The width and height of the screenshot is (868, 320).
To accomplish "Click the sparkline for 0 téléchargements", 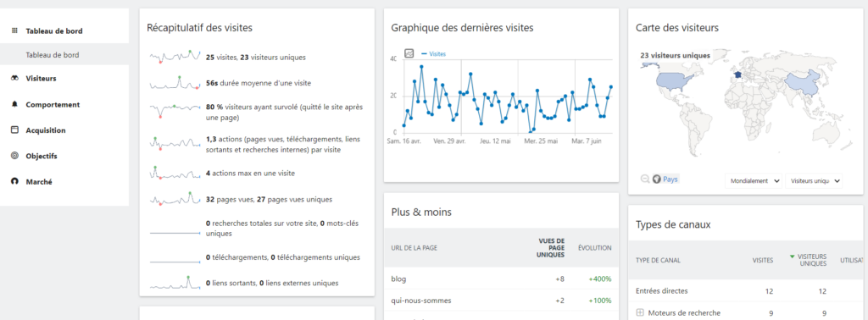I will tap(175, 262).
